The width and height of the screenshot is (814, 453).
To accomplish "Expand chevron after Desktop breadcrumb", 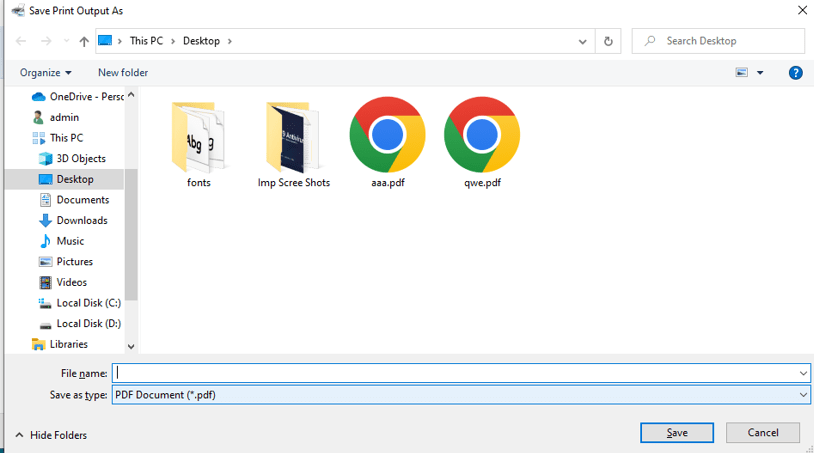I will 229,41.
